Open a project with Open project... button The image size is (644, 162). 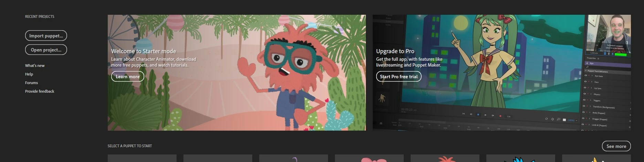click(x=46, y=50)
